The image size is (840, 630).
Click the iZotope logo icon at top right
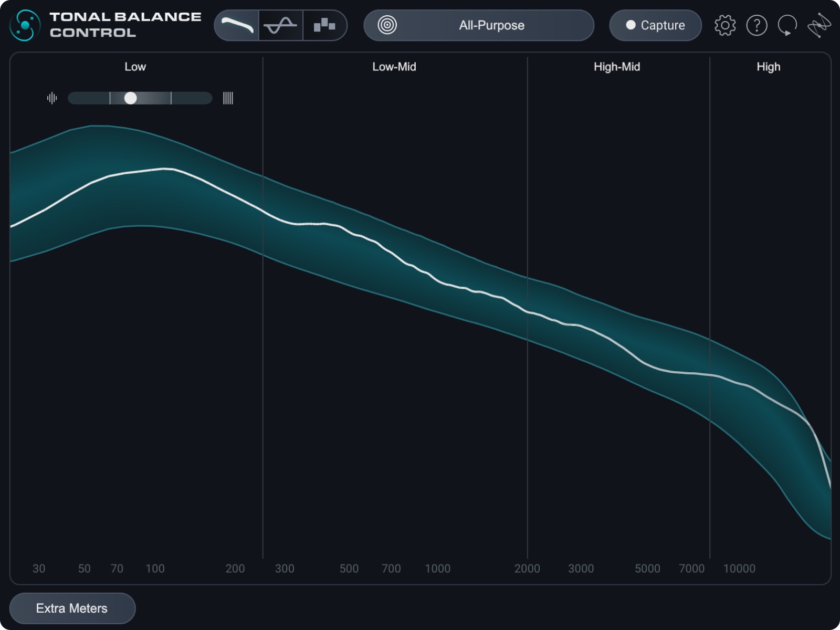[x=819, y=25]
